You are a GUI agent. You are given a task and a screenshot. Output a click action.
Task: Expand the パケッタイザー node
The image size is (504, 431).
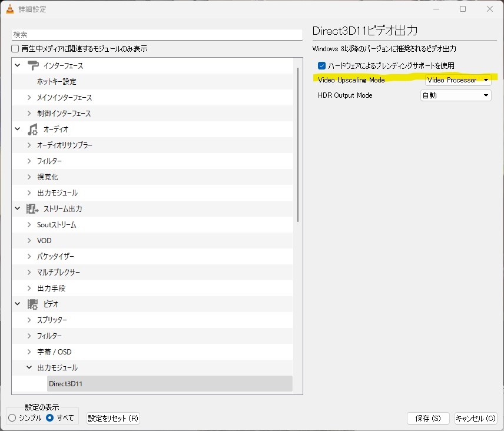pyautogui.click(x=29, y=256)
